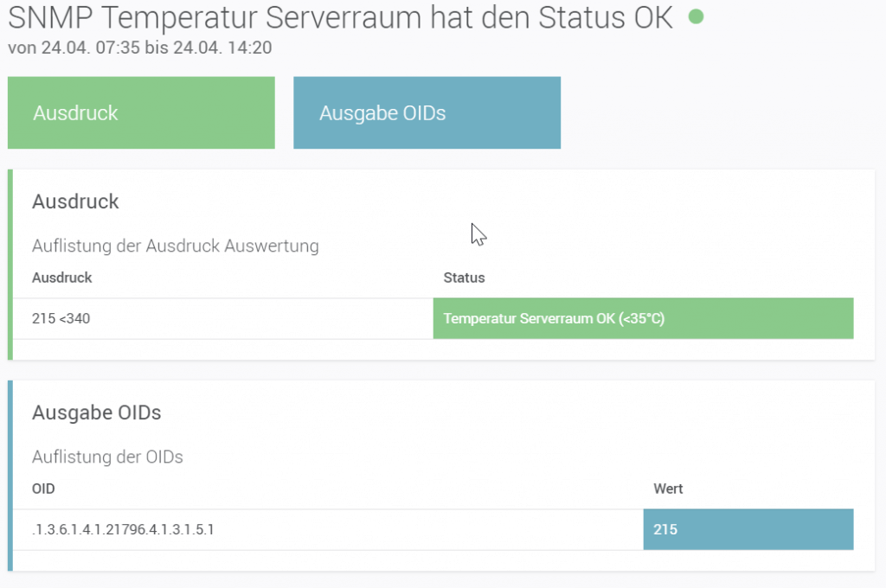Click the blue left border of Ausgabe OIDs panel

click(10, 476)
